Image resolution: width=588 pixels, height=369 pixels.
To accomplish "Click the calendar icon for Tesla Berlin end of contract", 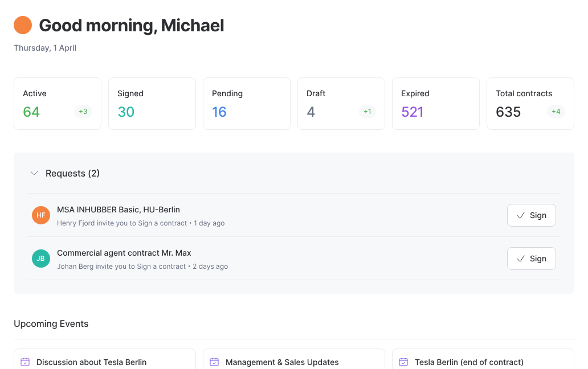I will (403, 362).
